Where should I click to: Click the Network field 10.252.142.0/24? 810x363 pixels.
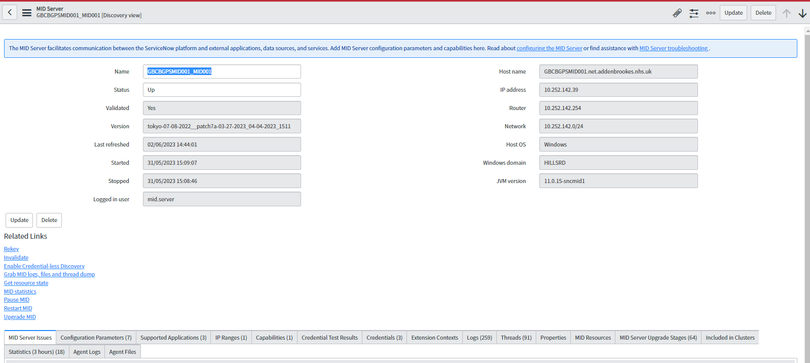[x=618, y=127]
